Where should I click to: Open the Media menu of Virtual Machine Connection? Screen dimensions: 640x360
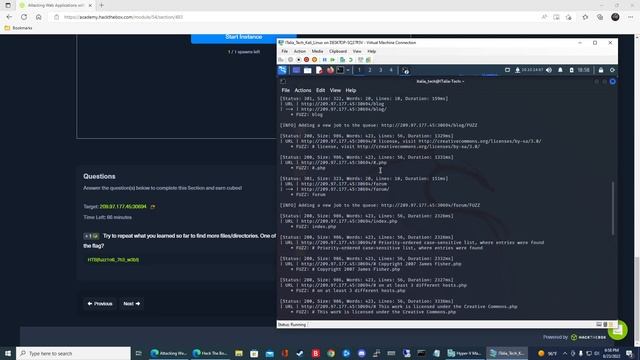pos(317,51)
